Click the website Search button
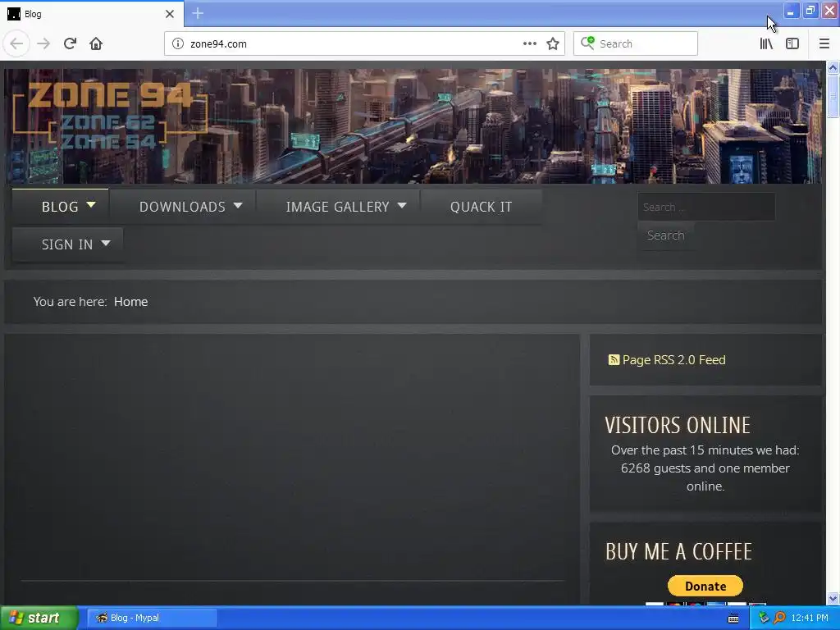 [x=665, y=235]
